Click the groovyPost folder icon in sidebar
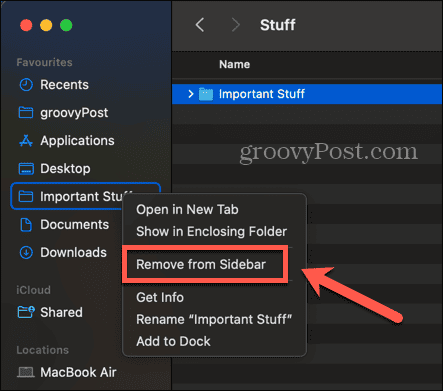The image size is (443, 391). 26,113
